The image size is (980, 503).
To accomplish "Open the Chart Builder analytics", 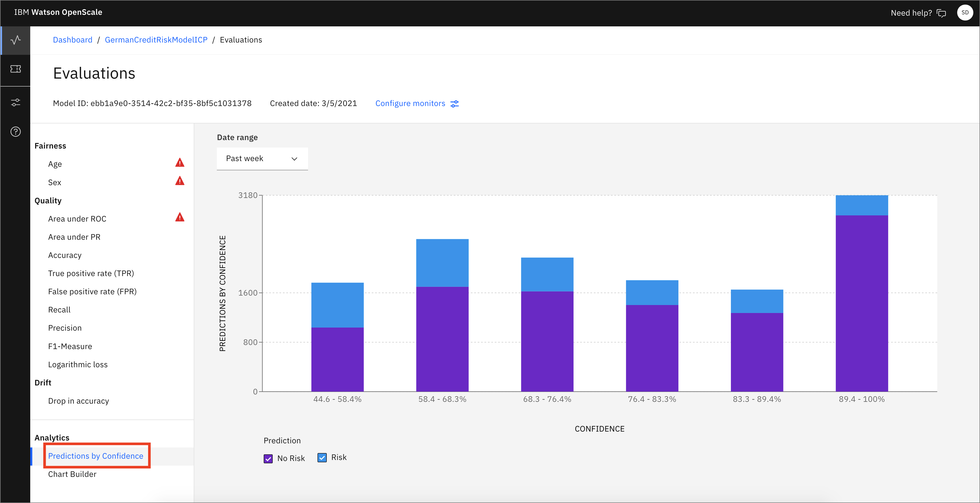I will click(72, 475).
